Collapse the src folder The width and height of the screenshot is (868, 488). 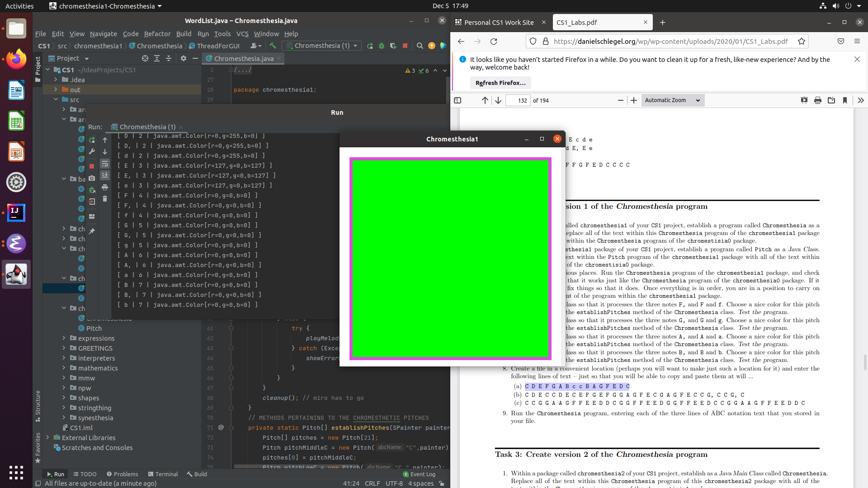56,99
